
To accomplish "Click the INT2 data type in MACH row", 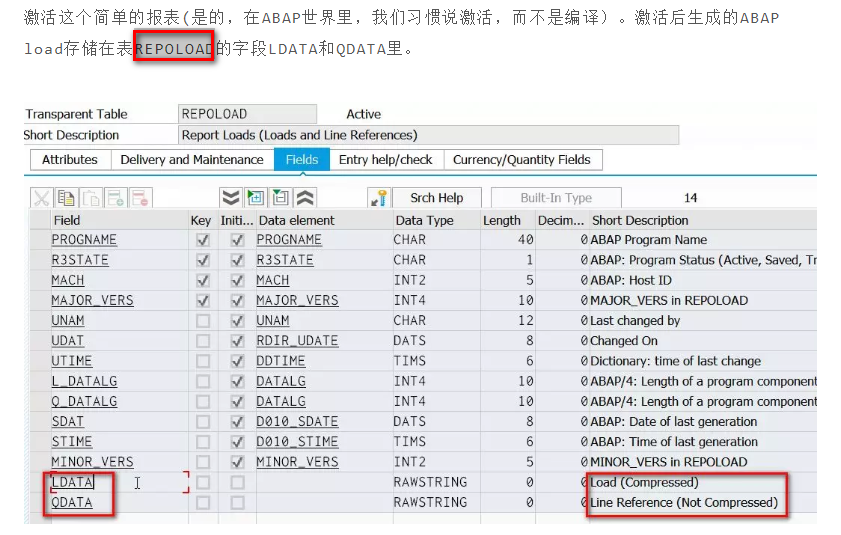I will (409, 281).
